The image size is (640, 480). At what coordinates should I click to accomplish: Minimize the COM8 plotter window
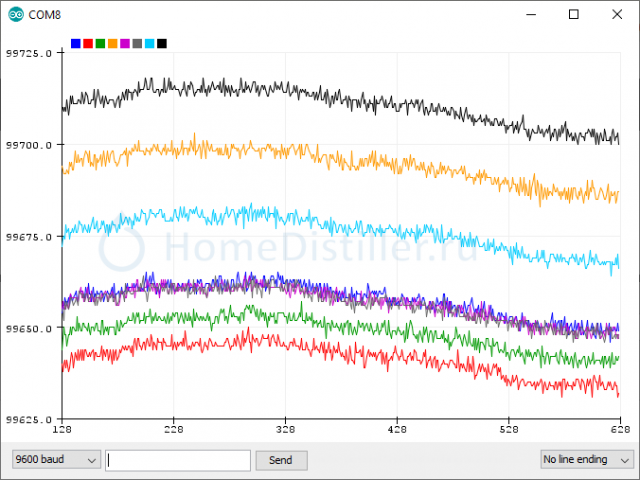528,14
